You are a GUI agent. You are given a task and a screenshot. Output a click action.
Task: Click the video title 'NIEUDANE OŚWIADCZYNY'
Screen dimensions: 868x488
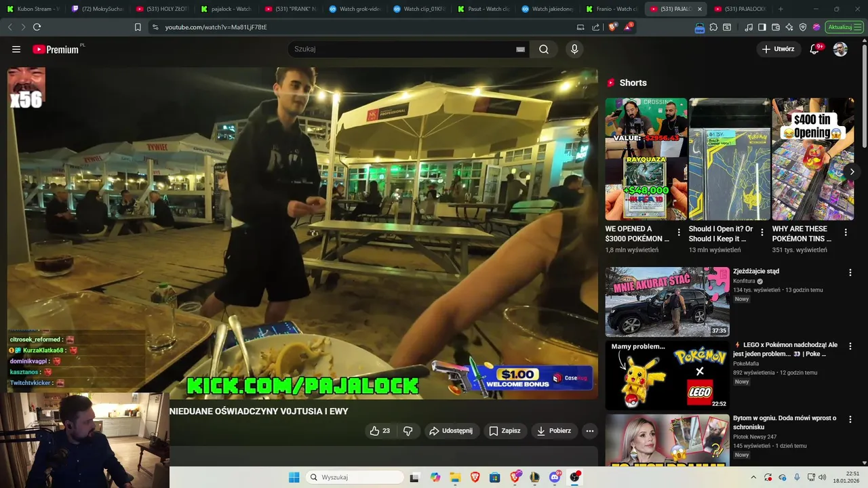click(259, 411)
